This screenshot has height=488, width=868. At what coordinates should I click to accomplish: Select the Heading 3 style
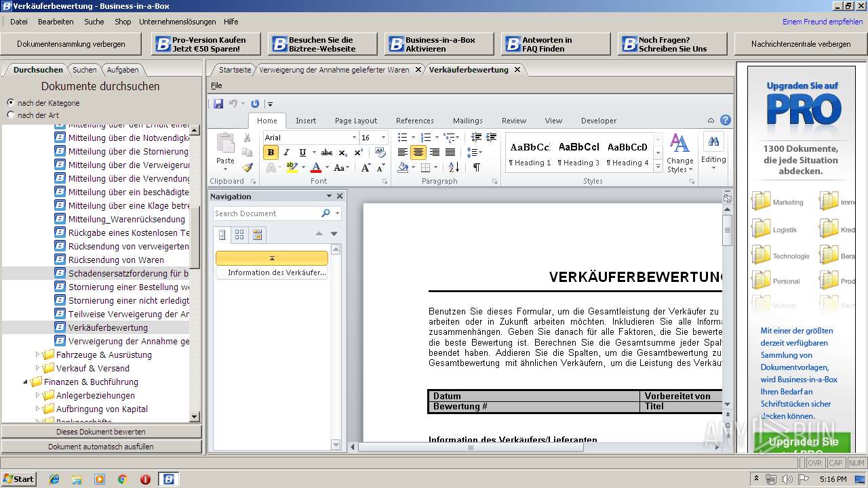click(x=579, y=153)
